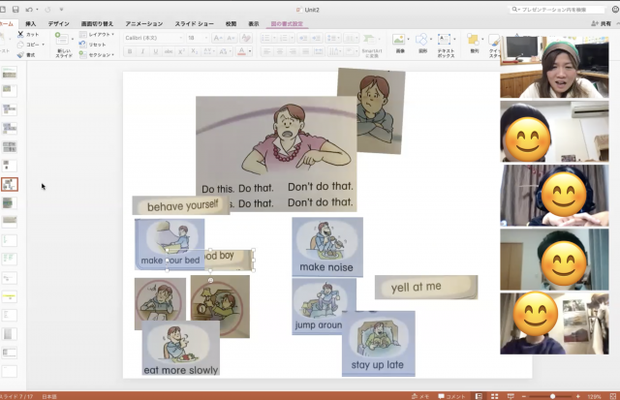
Task: Open the font color dropdown arrow
Action: [x=250, y=51]
